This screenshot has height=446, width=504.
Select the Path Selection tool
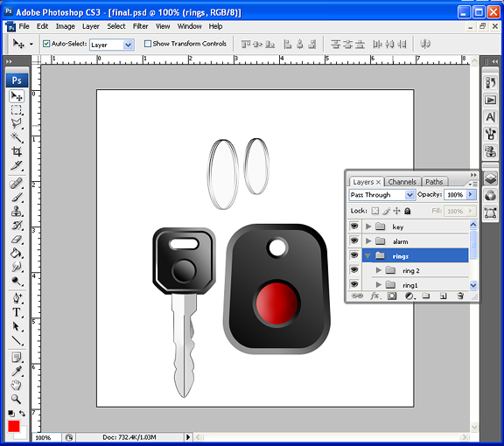(17, 326)
